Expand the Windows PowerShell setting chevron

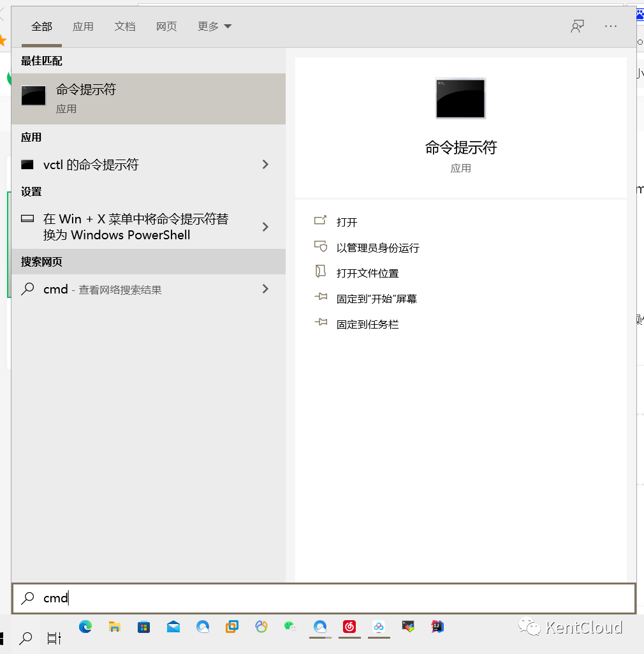click(x=265, y=227)
